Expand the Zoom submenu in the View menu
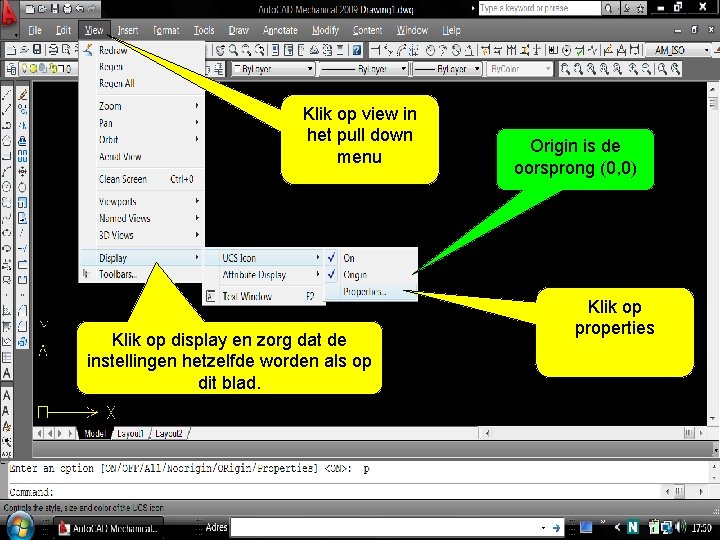The height and width of the screenshot is (540, 720). pos(142,106)
